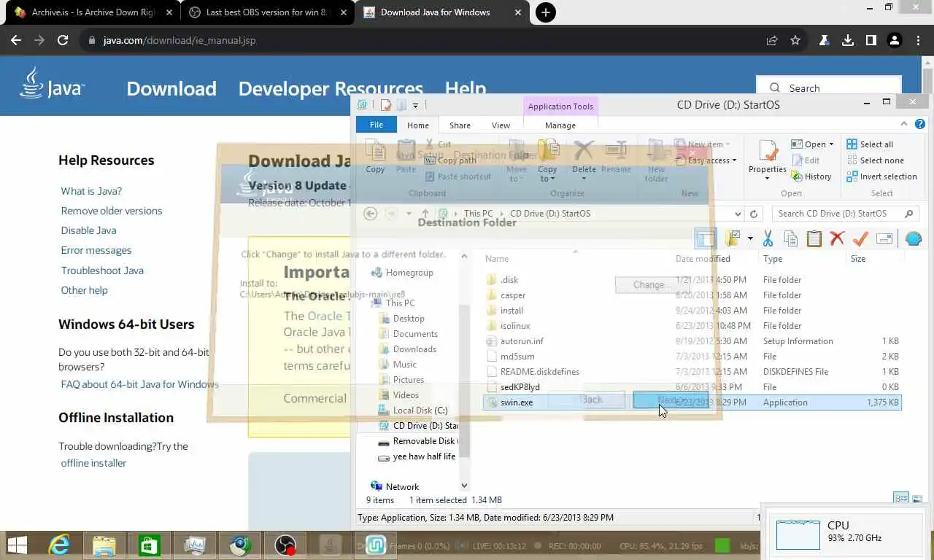The height and width of the screenshot is (560, 934).
Task: Click 'Invert selection' in the ribbon
Action: (x=881, y=176)
